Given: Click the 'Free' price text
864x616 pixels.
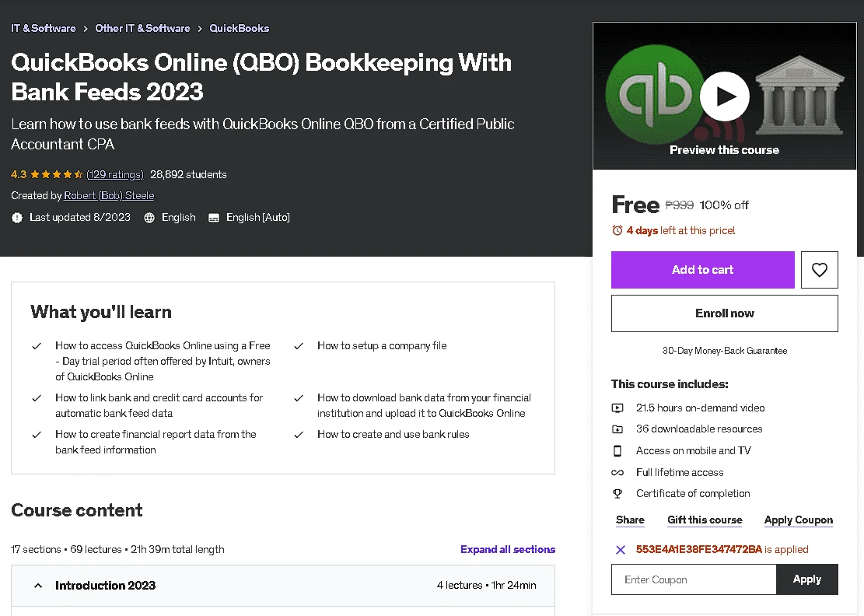Looking at the screenshot, I should [x=635, y=205].
